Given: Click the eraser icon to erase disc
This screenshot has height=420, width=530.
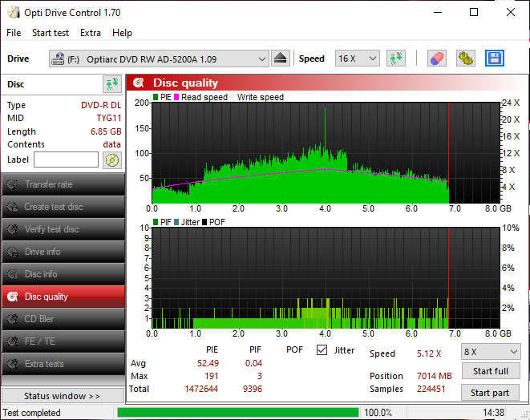Looking at the screenshot, I should click(x=437, y=59).
